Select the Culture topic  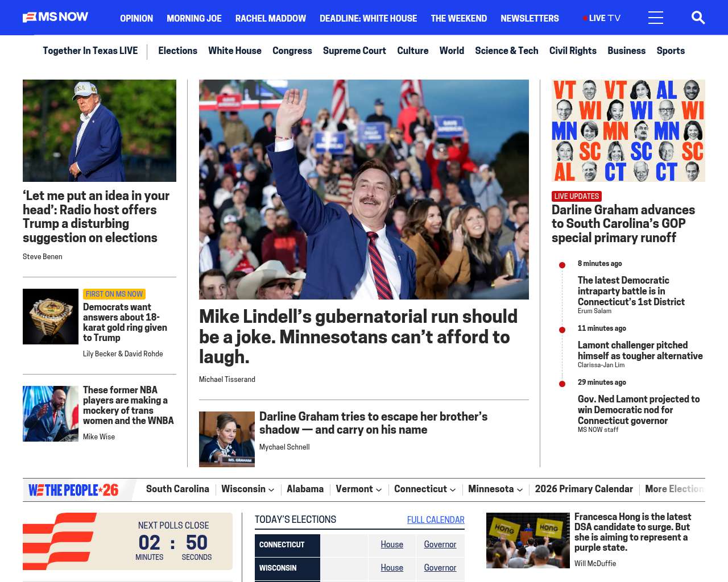point(413,51)
